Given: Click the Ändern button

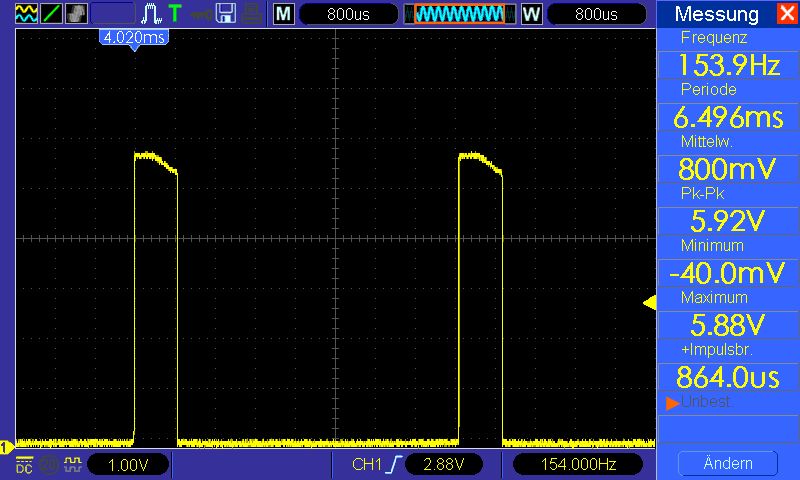Looking at the screenshot, I should pos(728,463).
